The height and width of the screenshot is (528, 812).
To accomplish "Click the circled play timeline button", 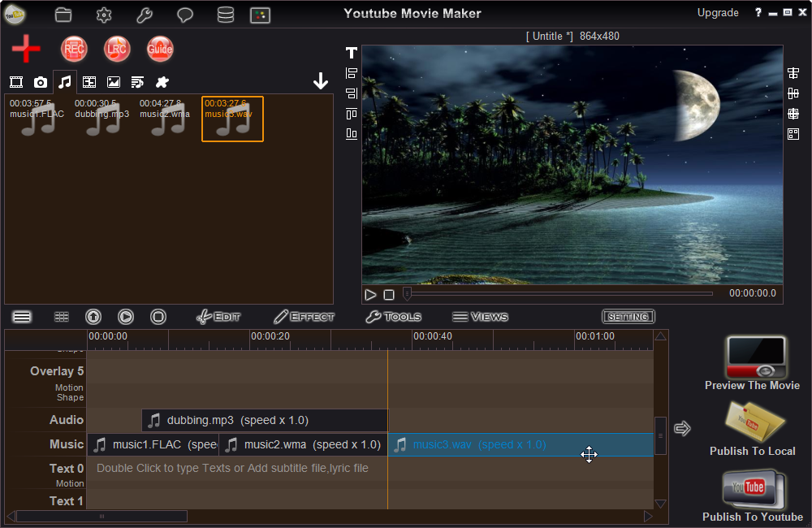I will [126, 317].
